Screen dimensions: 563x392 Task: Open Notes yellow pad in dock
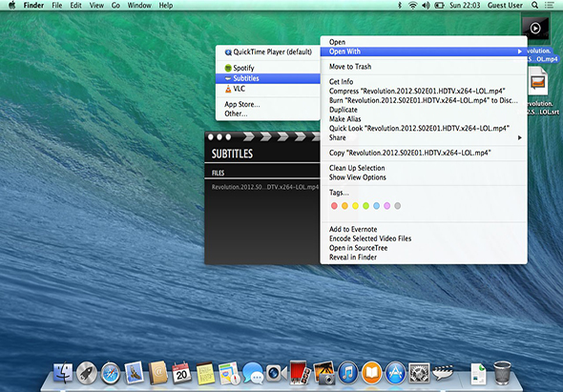click(x=205, y=373)
